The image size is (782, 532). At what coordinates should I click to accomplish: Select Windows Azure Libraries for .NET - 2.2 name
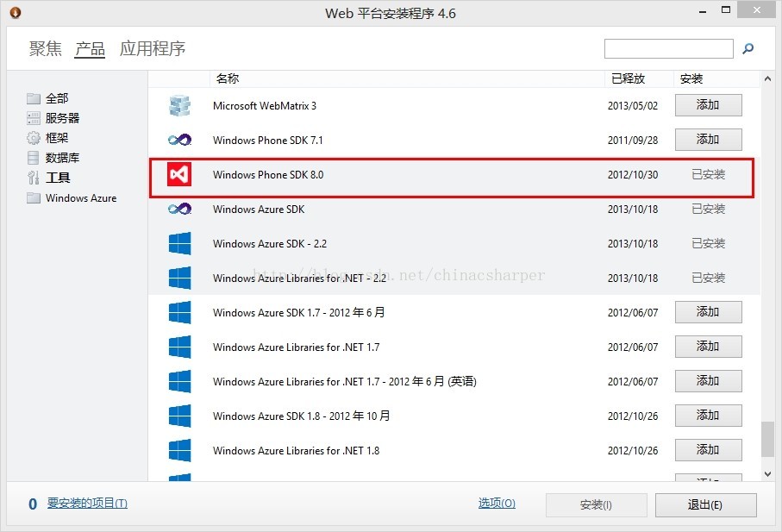click(300, 279)
